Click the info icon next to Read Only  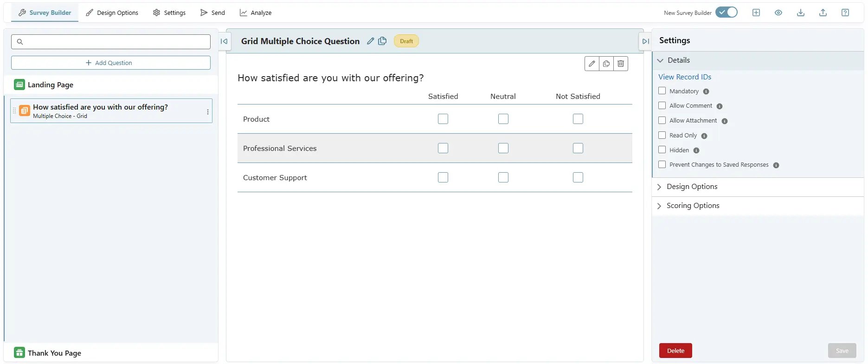click(x=704, y=136)
